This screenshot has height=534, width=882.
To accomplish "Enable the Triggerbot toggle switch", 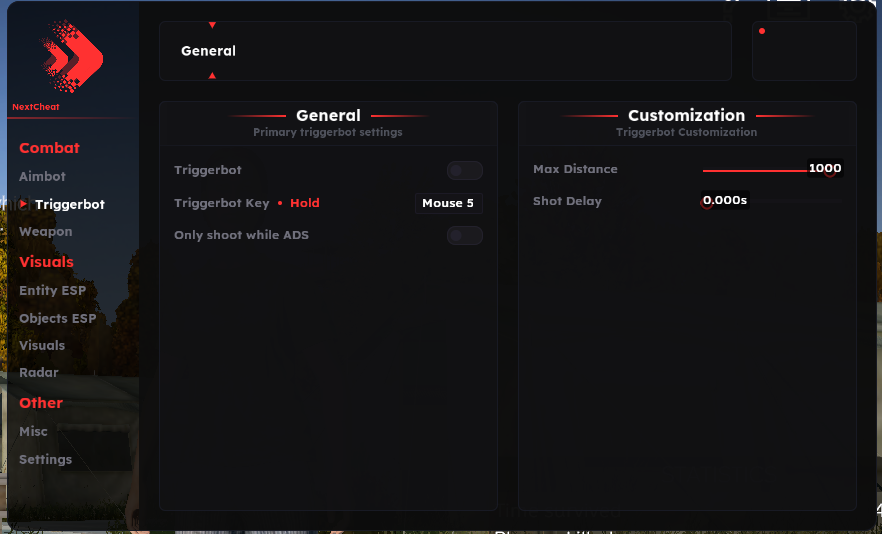I will 464,171.
